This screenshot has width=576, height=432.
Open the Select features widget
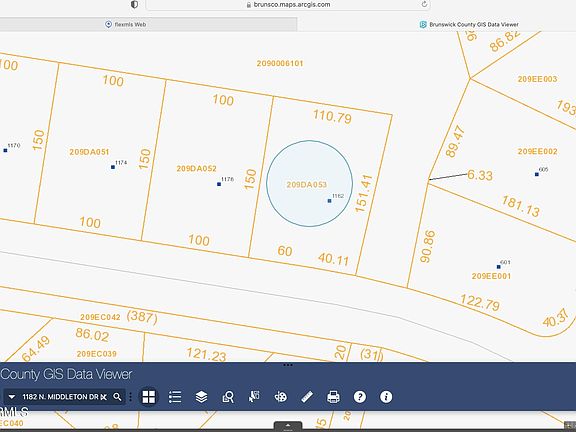click(254, 397)
